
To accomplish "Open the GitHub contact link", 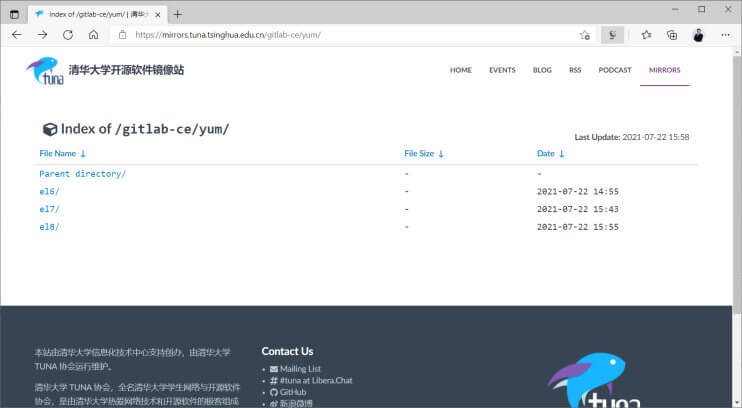I will click(x=293, y=392).
